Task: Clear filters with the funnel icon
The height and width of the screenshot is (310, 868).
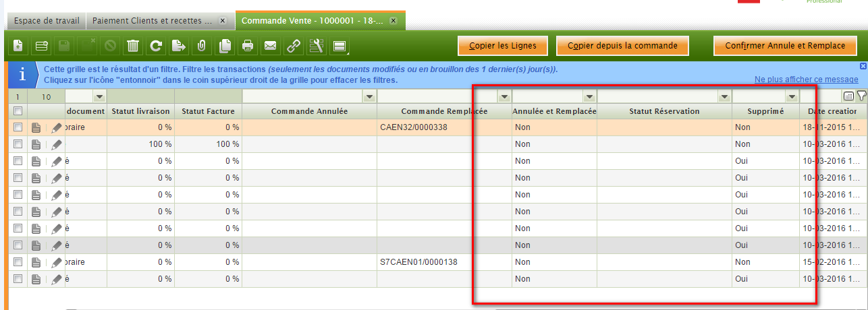Action: pos(861,96)
